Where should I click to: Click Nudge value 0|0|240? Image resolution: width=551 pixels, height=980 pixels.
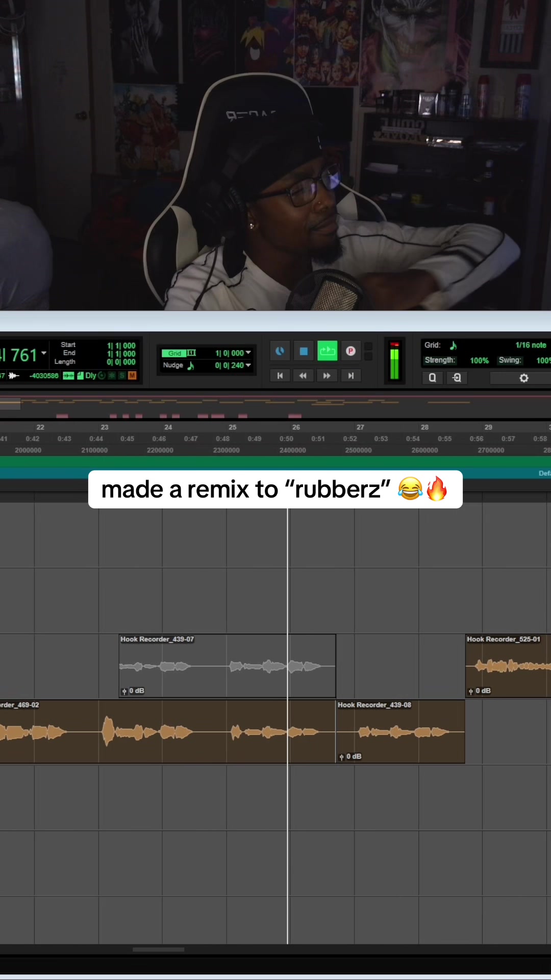click(229, 365)
